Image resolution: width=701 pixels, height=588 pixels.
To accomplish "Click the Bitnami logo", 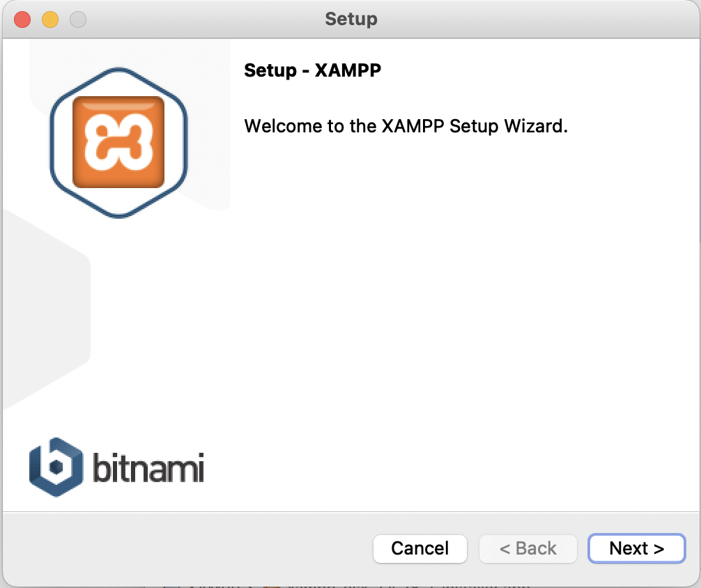I will point(116,467).
